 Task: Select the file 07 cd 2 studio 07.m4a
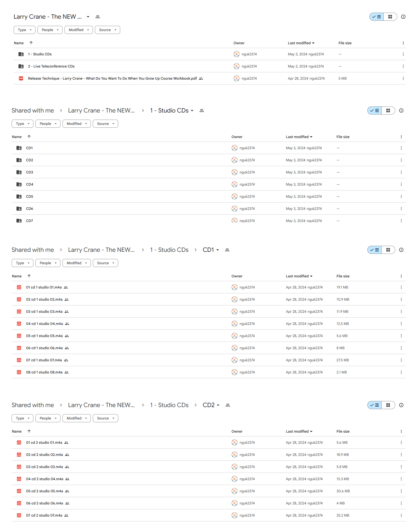point(44,515)
